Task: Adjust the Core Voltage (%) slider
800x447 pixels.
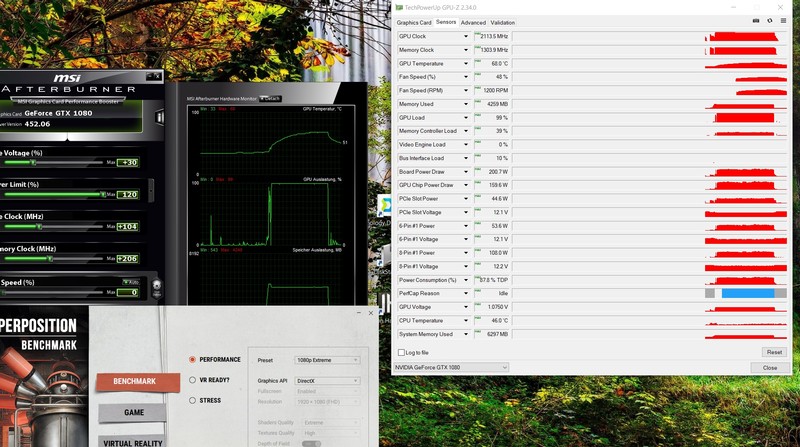Action: click(53, 163)
